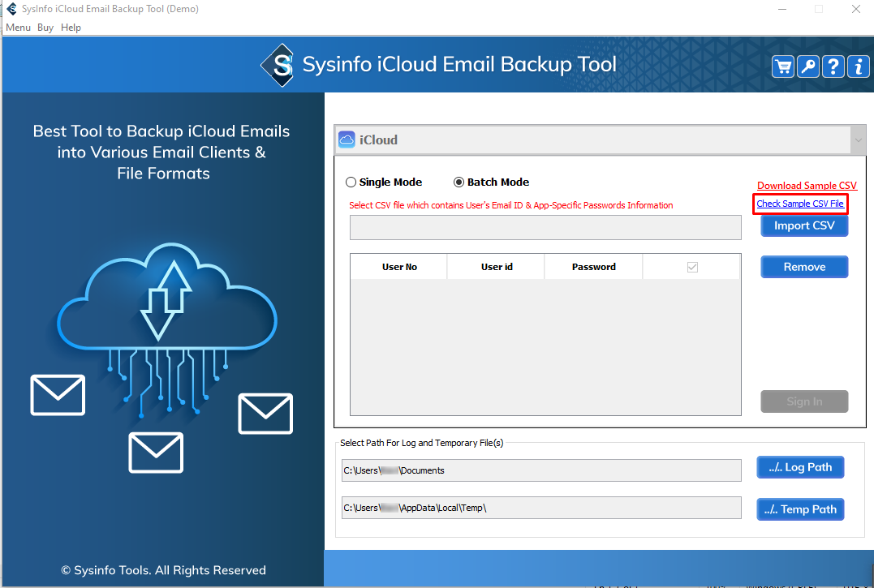The image size is (874, 588).
Task: Expand the iCloud source dropdown arrow
Action: pyautogui.click(x=859, y=140)
